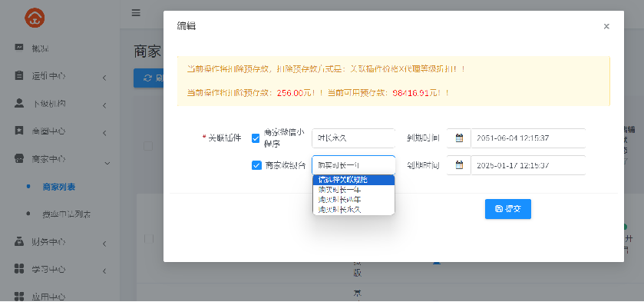The image size is (644, 302).
Task: Toggle the table header select-all checkbox
Action: (x=148, y=146)
